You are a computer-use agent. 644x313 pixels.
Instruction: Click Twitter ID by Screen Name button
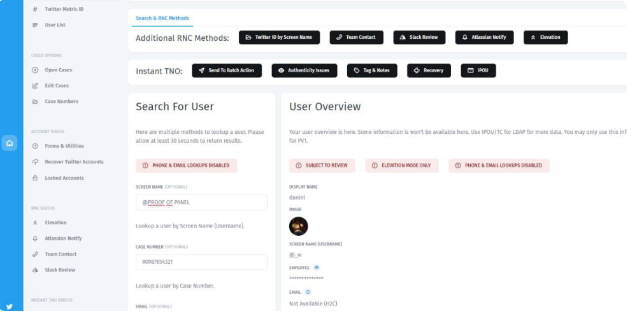pos(279,38)
